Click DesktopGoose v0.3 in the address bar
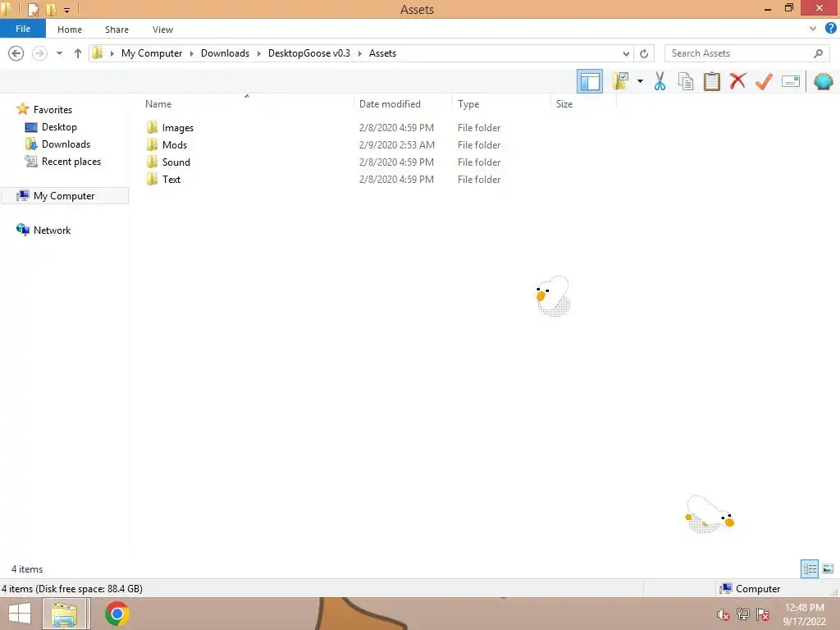This screenshot has height=630, width=840. (309, 53)
